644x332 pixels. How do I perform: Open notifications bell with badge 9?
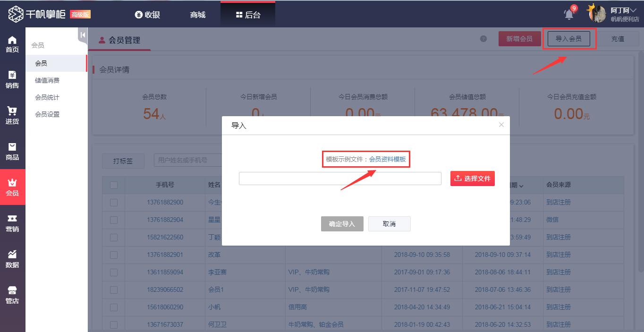[569, 14]
